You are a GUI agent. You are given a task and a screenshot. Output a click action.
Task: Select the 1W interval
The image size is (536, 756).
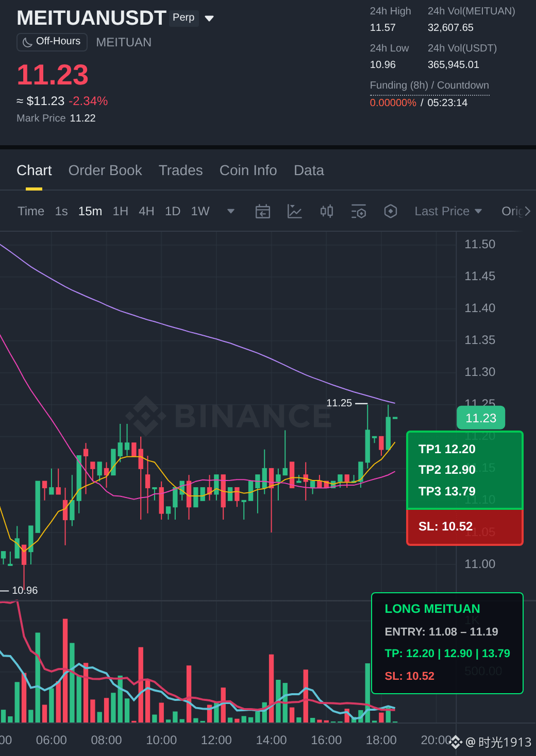coord(200,211)
